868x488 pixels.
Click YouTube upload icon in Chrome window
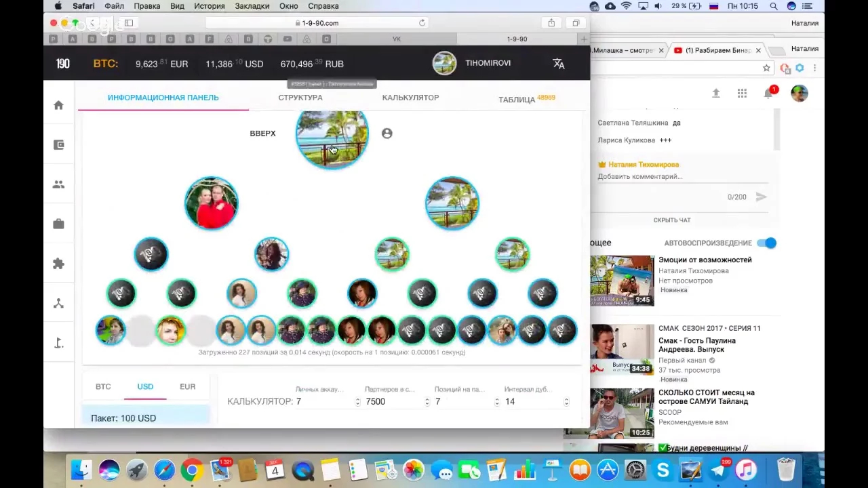715,93
